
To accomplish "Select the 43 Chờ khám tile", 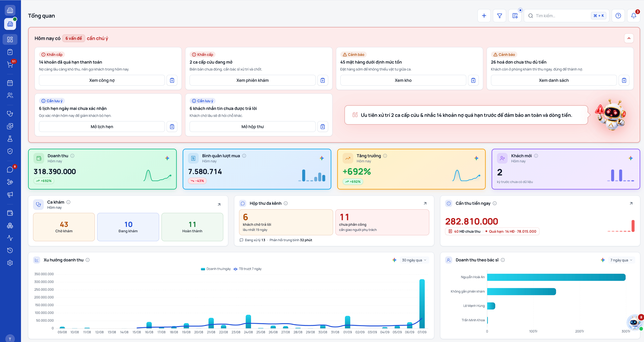I will pos(64,227).
